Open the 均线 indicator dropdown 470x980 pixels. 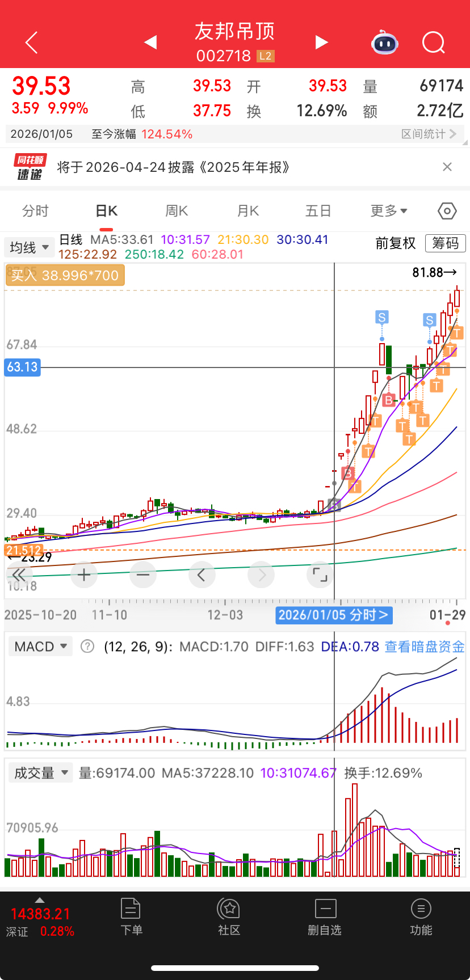coord(30,247)
